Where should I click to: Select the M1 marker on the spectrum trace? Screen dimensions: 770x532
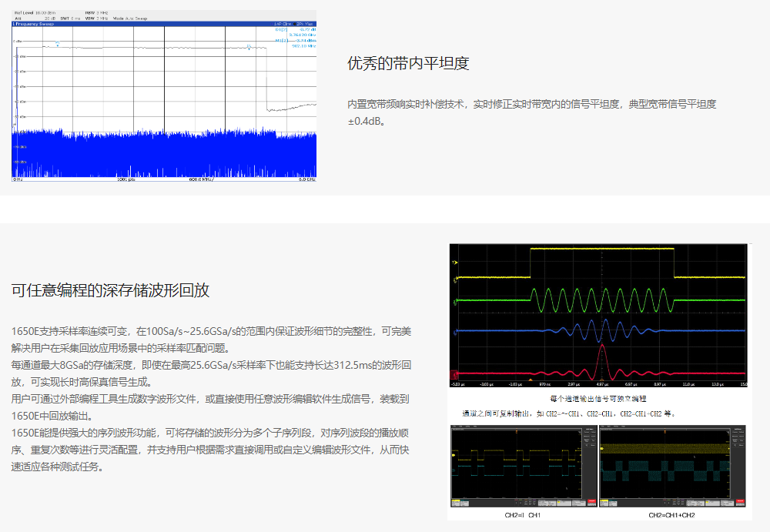coord(56,44)
